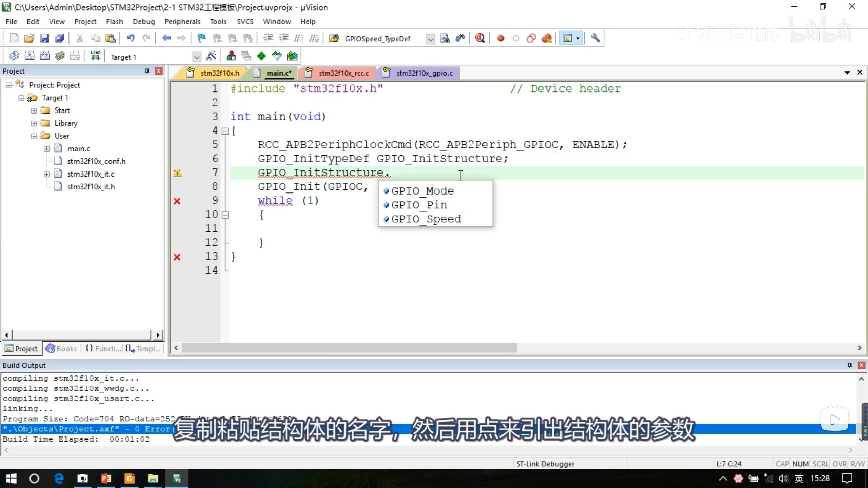Open Manage Run-Time Environment green diamond icon

(261, 56)
